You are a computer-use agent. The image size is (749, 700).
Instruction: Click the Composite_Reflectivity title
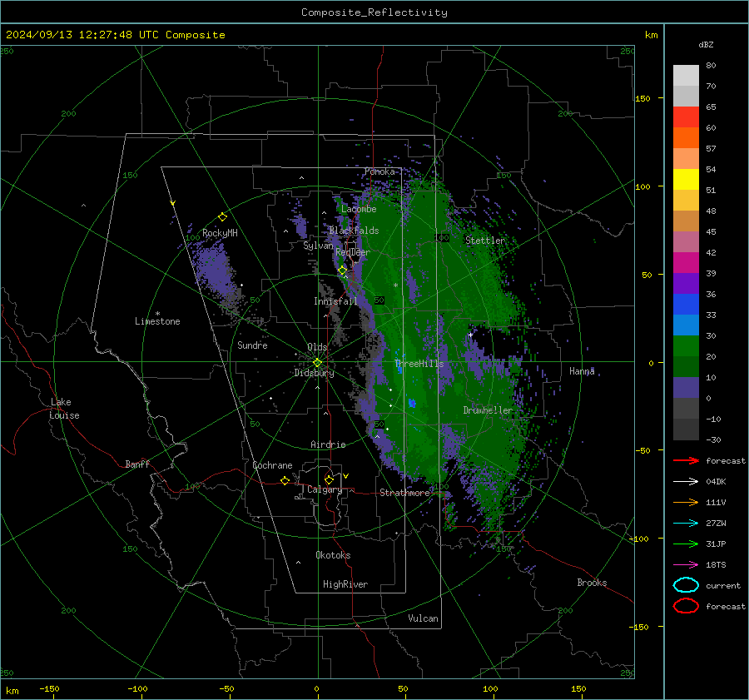coord(374,12)
